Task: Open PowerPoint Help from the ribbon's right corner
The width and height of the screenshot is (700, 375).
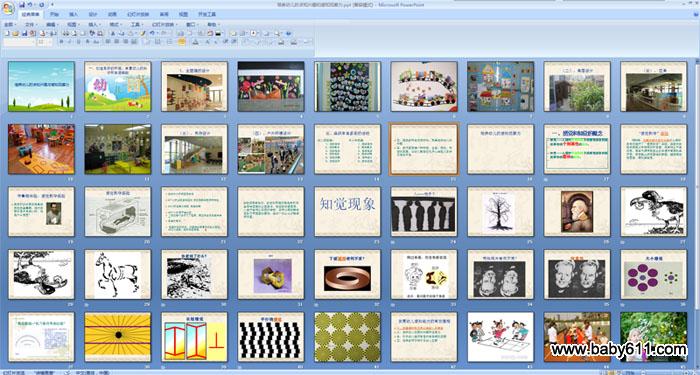Action: [x=695, y=14]
